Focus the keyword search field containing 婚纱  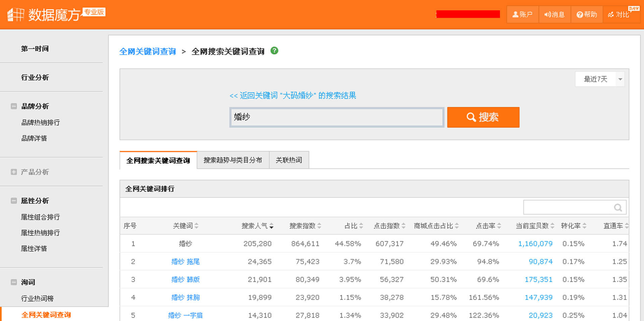337,117
